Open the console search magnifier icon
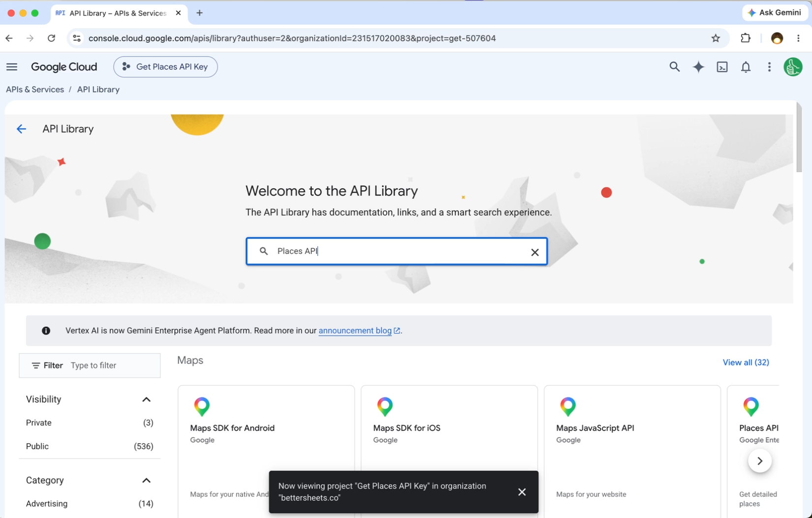This screenshot has height=518, width=812. [x=674, y=67]
